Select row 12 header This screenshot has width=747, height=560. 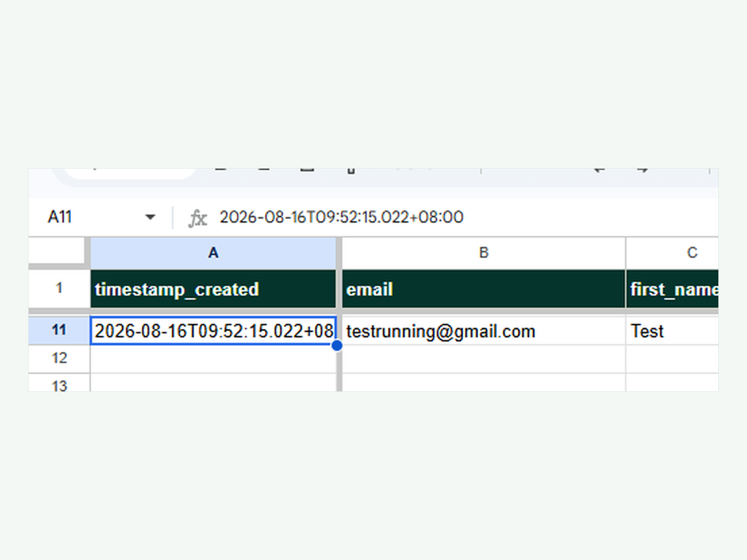click(59, 358)
